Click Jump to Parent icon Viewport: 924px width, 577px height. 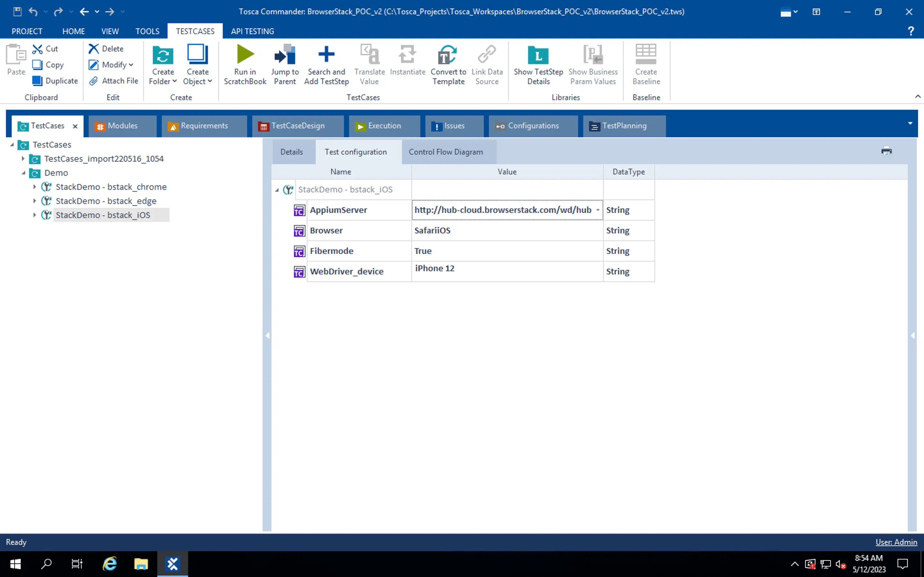tap(285, 54)
